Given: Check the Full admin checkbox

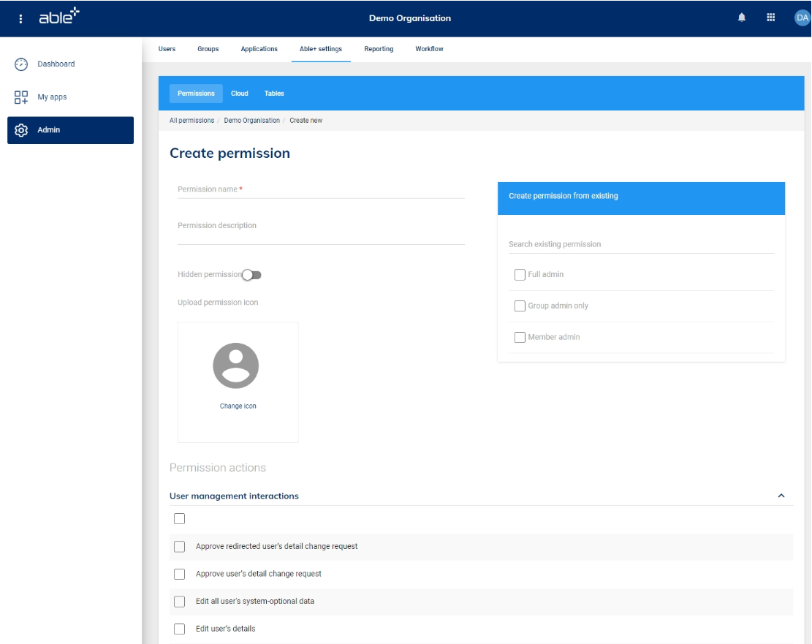Looking at the screenshot, I should coord(520,275).
